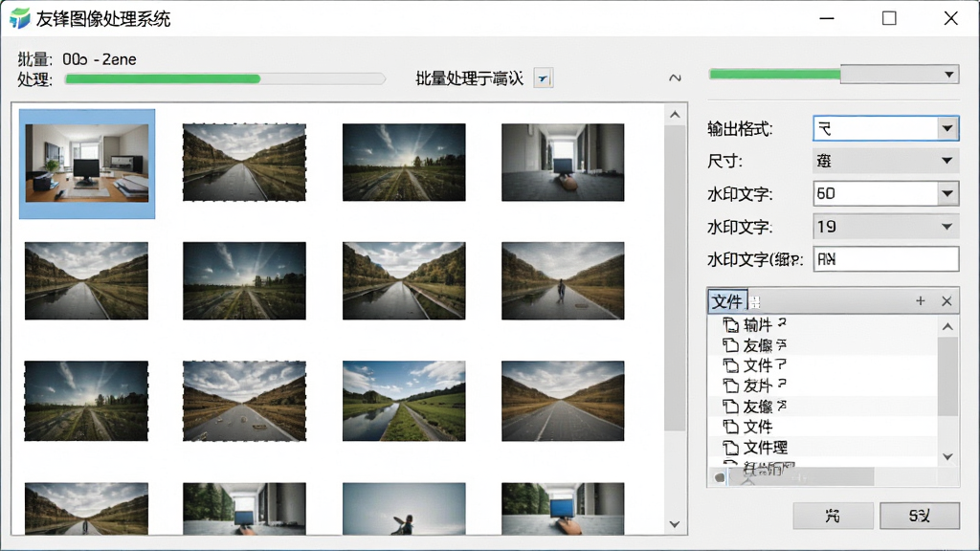Close the 友锋图像处理系统 window
Image resolution: width=980 pixels, height=551 pixels.
(x=950, y=18)
